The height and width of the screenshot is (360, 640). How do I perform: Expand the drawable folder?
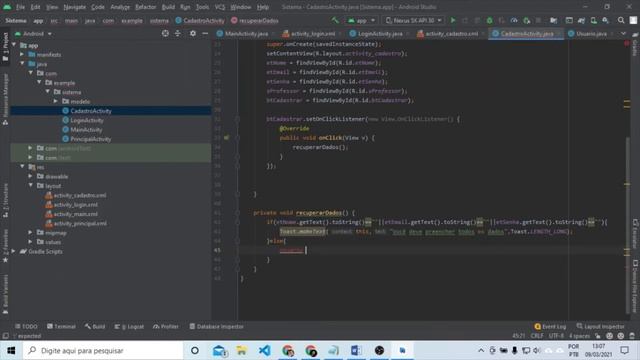[x=31, y=176]
